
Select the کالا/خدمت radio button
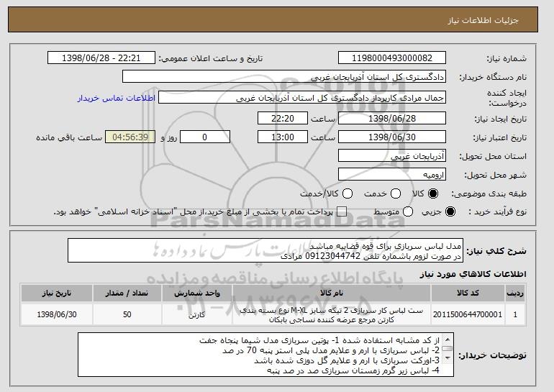pos(348,193)
